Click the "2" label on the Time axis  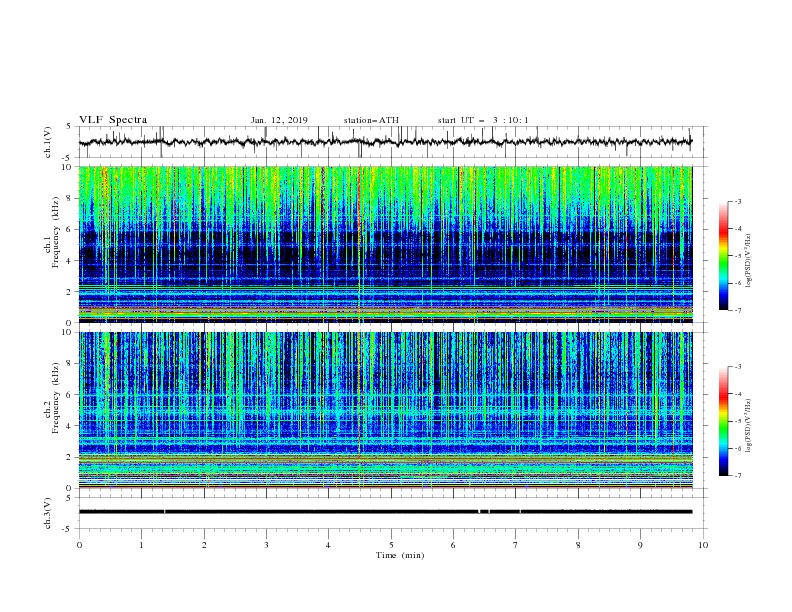click(x=204, y=545)
